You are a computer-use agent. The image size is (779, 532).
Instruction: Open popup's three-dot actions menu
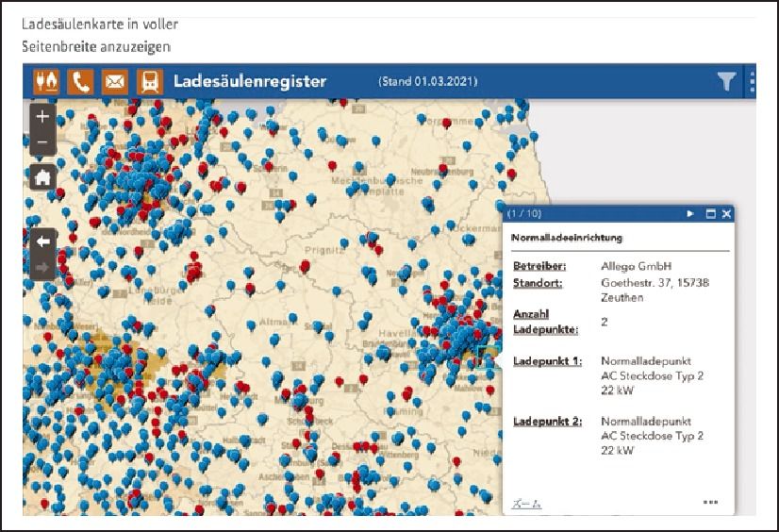pos(710,502)
